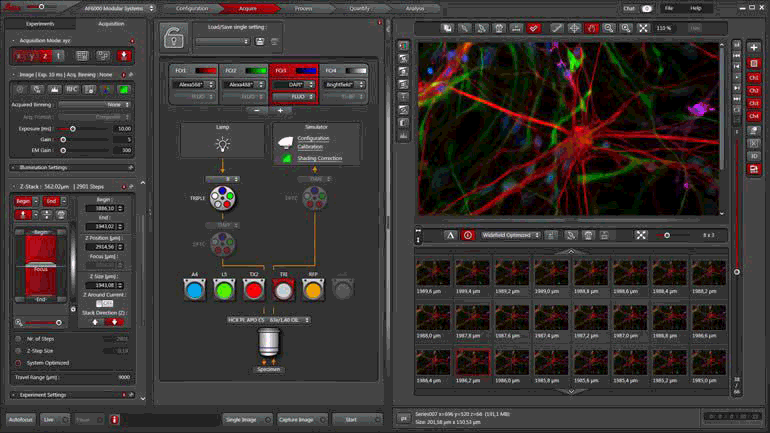Screen dimensions: 770x433
Task: Toggle the Z acquisition dimension button
Action: point(44,55)
